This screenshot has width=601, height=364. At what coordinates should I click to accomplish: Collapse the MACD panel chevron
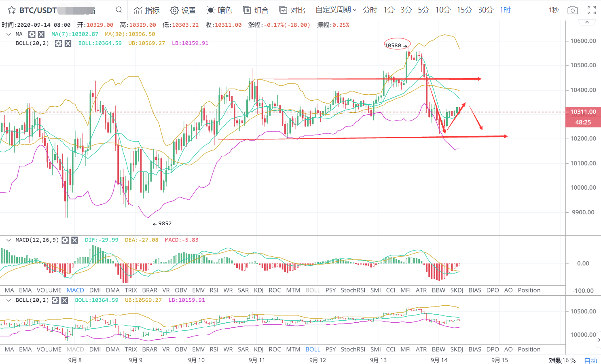pyautogui.click(x=8, y=240)
